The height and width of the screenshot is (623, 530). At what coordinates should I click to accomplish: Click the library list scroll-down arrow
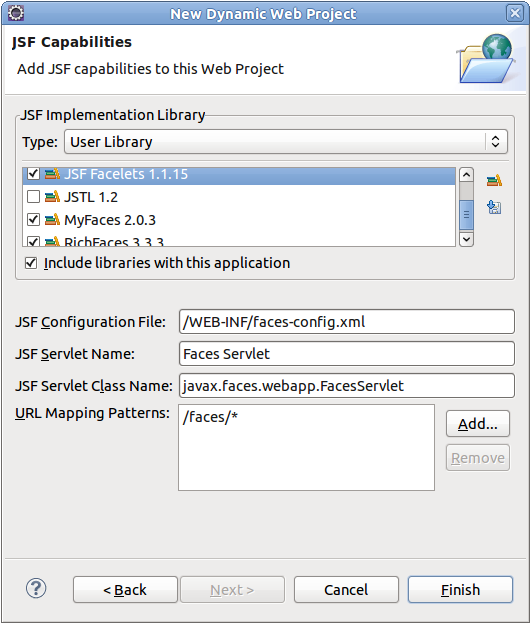pyautogui.click(x=466, y=239)
